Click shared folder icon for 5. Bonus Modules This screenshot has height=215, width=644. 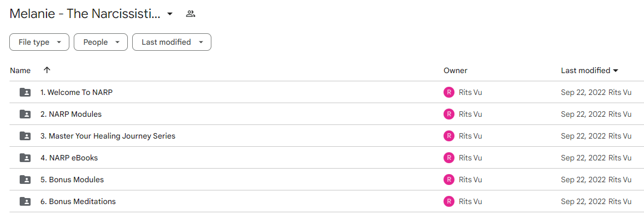pyautogui.click(x=25, y=180)
